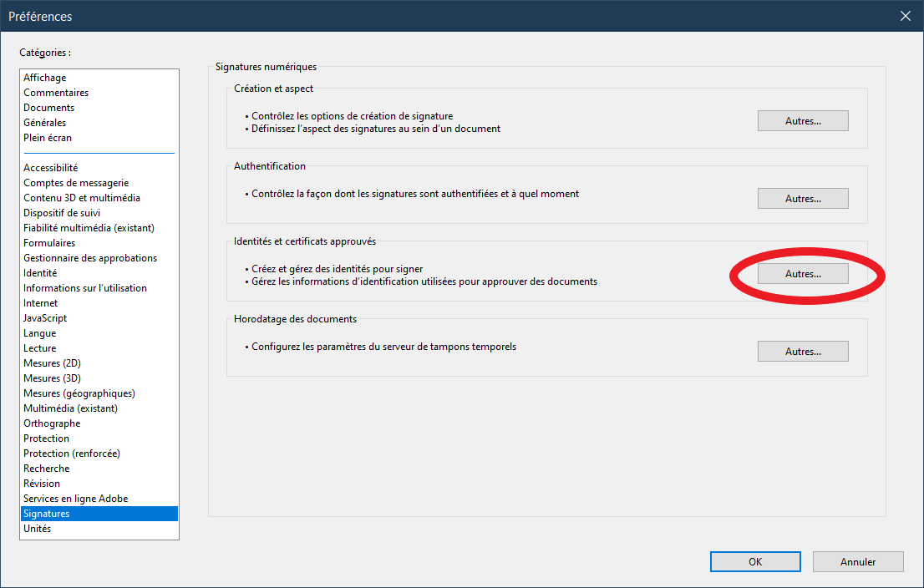Screen dimensions: 924x588
Task: Click Autres button in Création et aspect
Action: pos(802,121)
